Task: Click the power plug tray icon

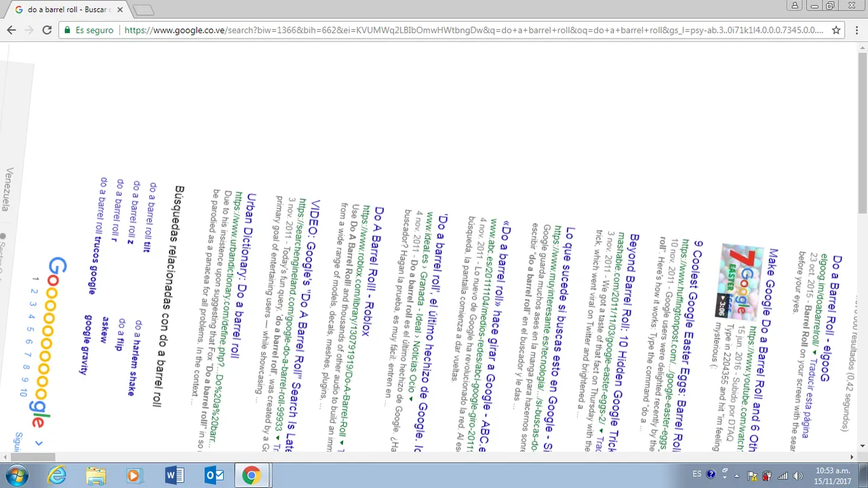Action: (x=767, y=476)
